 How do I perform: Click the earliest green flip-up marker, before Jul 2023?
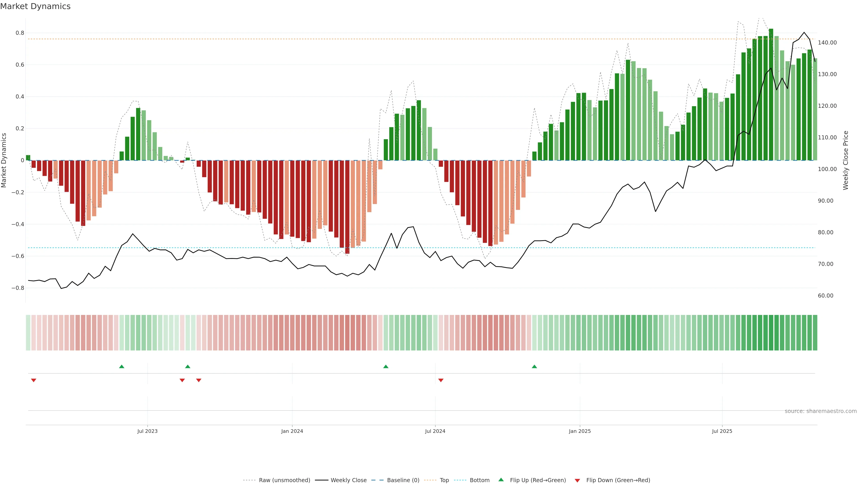click(x=122, y=366)
